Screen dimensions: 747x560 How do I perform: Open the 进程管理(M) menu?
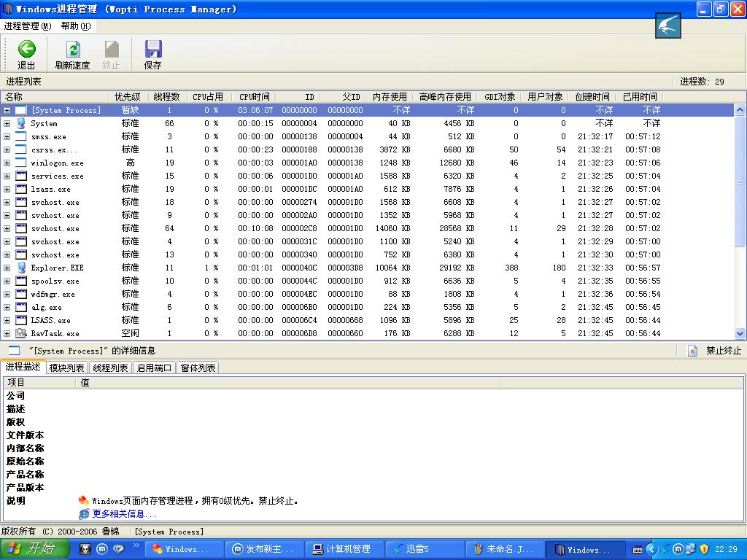coord(28,26)
